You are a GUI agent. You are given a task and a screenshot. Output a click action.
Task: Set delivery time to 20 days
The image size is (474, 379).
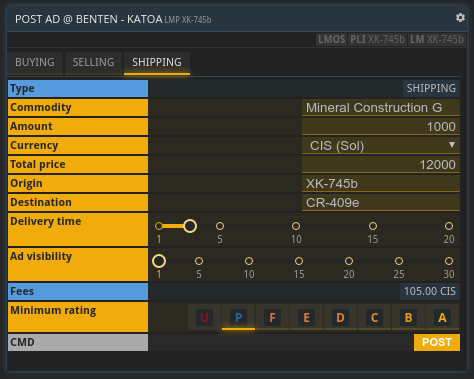click(x=449, y=226)
